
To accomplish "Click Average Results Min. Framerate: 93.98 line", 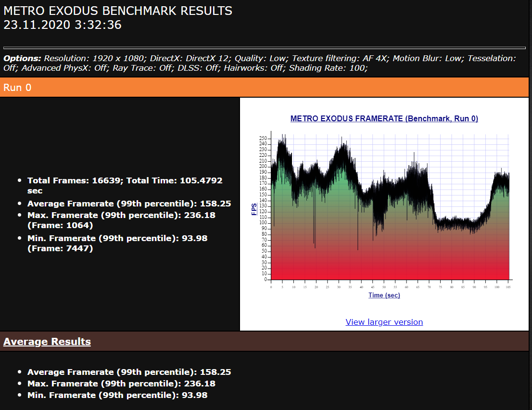I will (117, 395).
